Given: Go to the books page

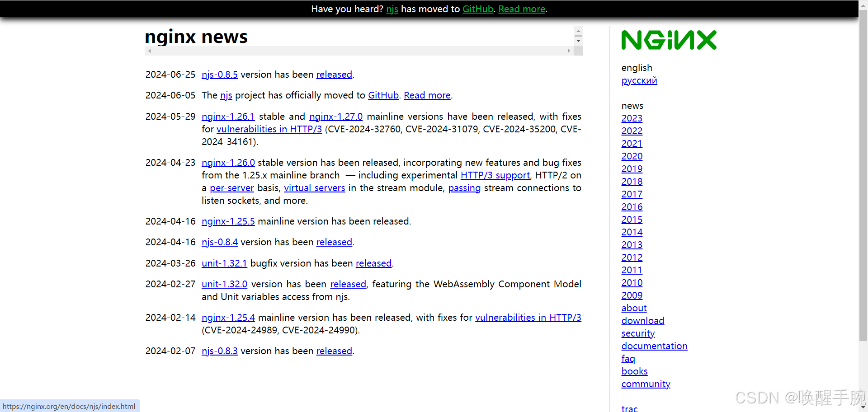Looking at the screenshot, I should point(634,371).
